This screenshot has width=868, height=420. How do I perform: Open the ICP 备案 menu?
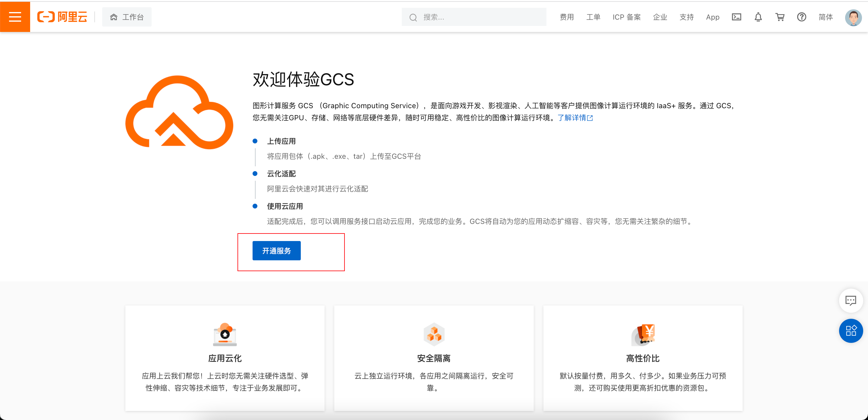pyautogui.click(x=626, y=17)
